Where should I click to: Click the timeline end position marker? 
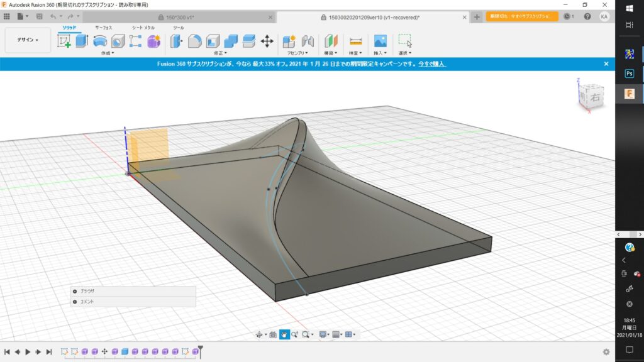click(201, 349)
